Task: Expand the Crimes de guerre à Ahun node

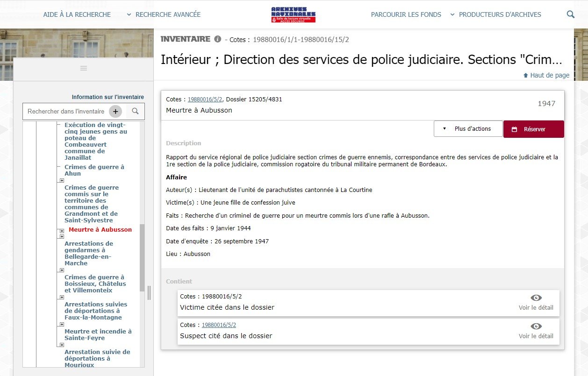Action: pos(61,180)
